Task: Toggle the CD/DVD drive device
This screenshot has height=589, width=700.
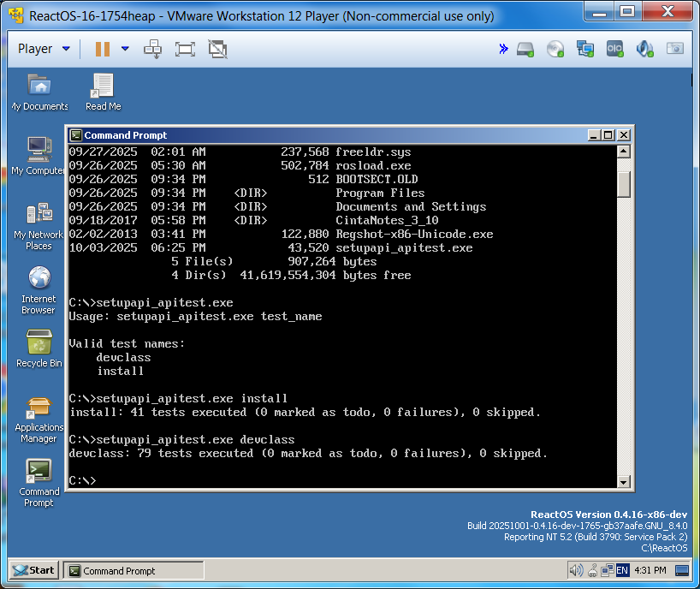Action: click(555, 49)
